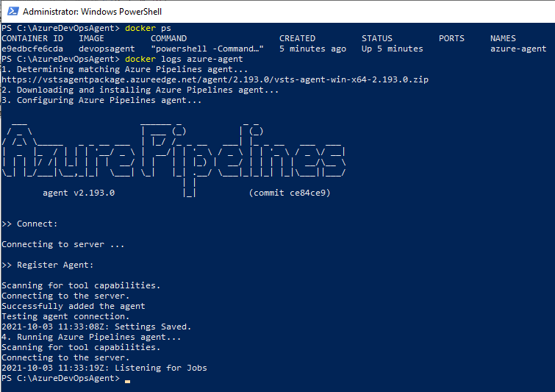Click the '>> Register Agent:' heading
This screenshot has height=392, width=555.
(x=48, y=265)
